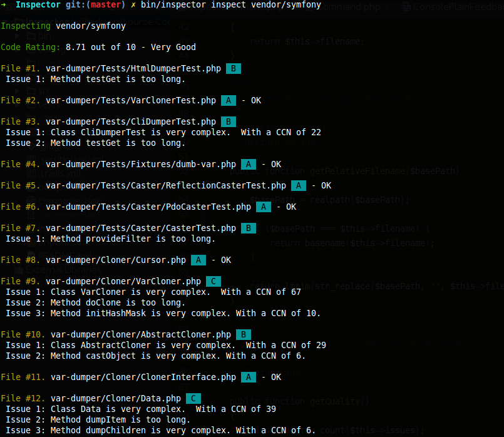The width and height of the screenshot is (504, 437).
Task: Click the A grade badge for VarClonerTest.php
Action: tap(229, 100)
